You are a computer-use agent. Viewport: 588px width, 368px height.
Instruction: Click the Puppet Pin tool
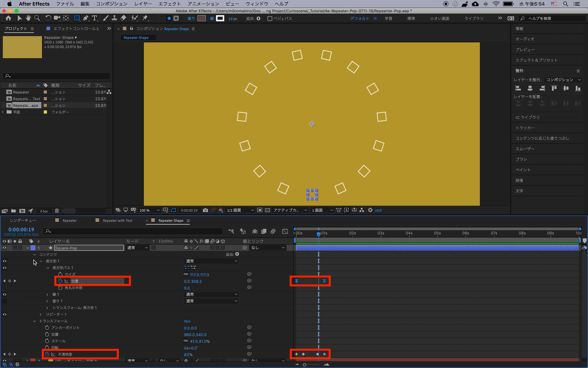pyautogui.click(x=145, y=18)
